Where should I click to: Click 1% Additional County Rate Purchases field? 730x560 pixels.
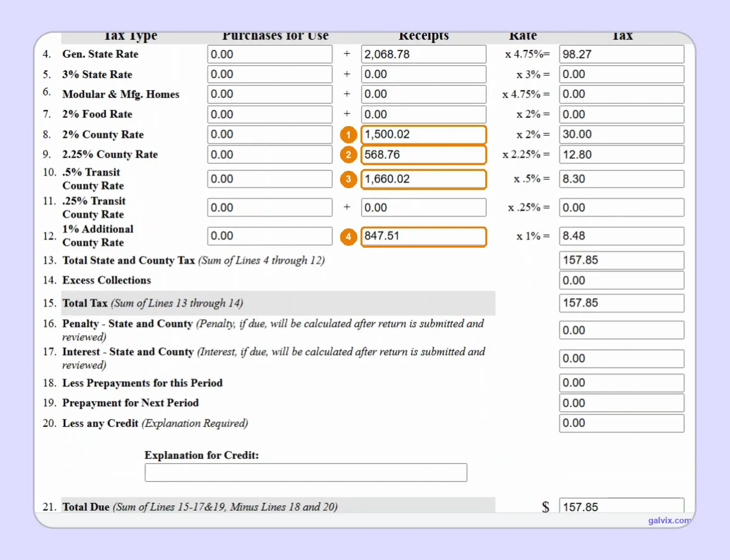tap(270, 236)
